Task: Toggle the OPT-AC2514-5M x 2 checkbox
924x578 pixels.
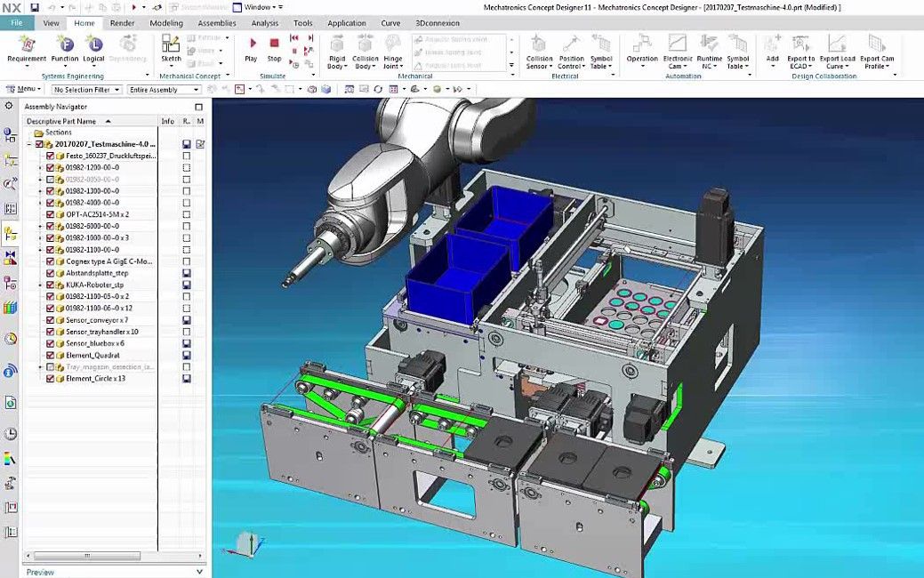Action: point(50,214)
